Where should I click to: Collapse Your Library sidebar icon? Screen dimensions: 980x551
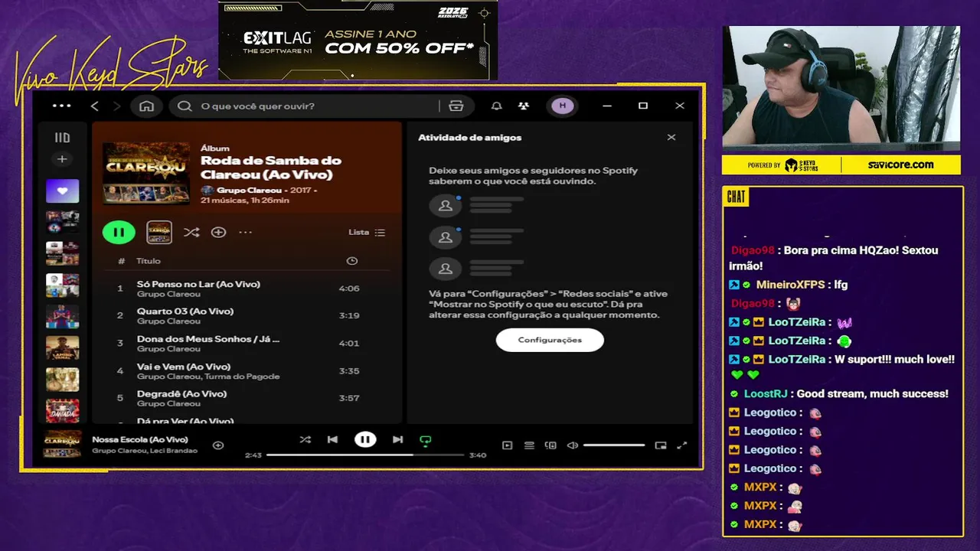[62, 138]
